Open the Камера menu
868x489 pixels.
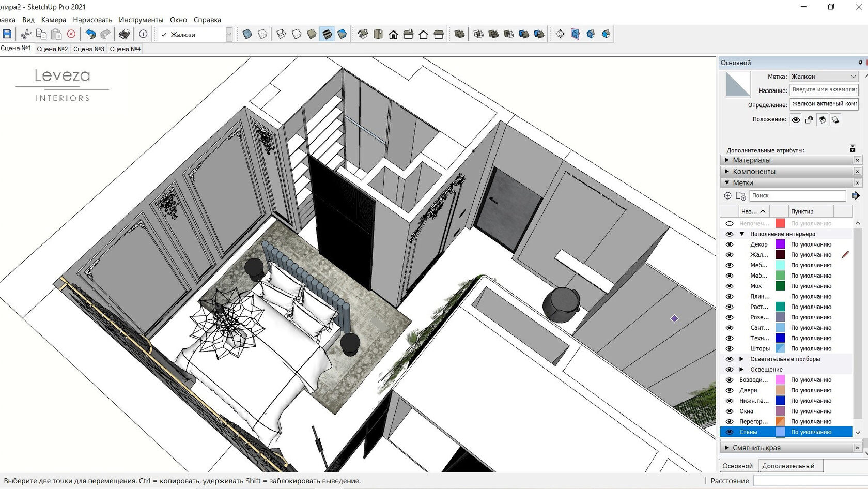point(54,20)
